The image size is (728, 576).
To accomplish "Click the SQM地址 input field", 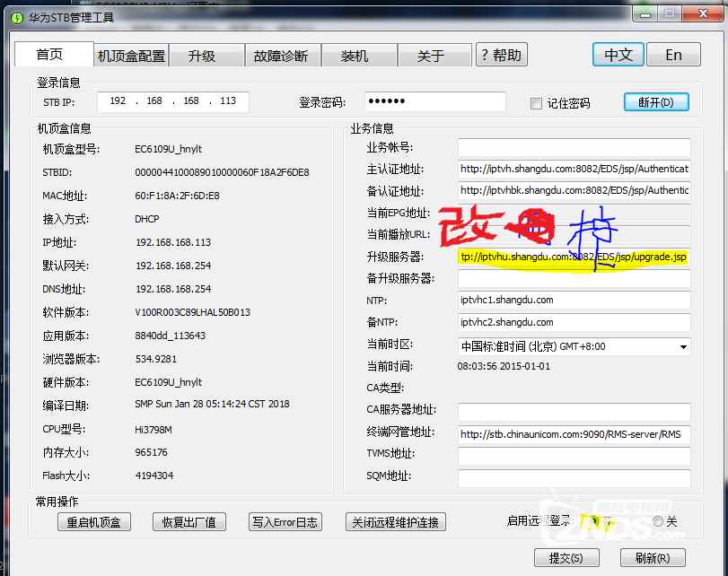I will coord(574,478).
